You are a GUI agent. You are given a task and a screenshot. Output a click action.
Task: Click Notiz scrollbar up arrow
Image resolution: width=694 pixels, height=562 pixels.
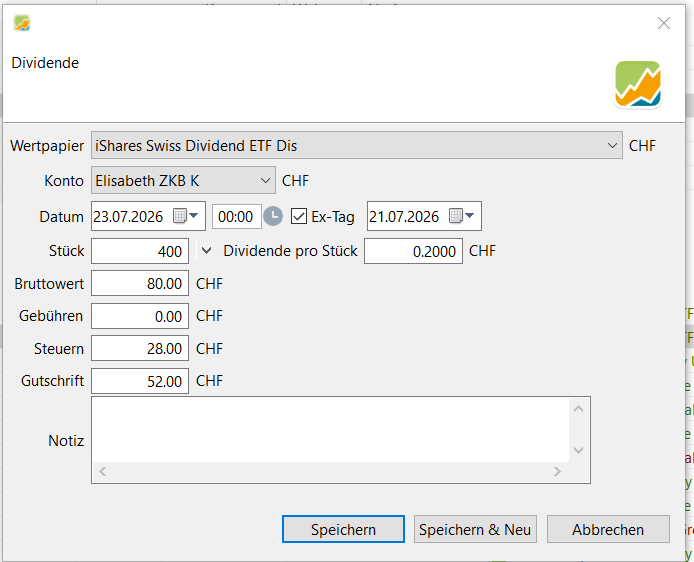(x=578, y=409)
